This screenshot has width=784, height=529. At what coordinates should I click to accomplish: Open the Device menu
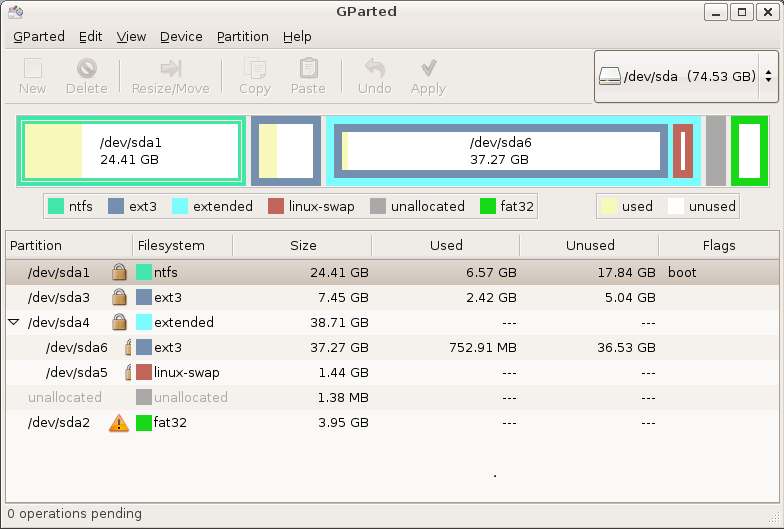coord(181,36)
